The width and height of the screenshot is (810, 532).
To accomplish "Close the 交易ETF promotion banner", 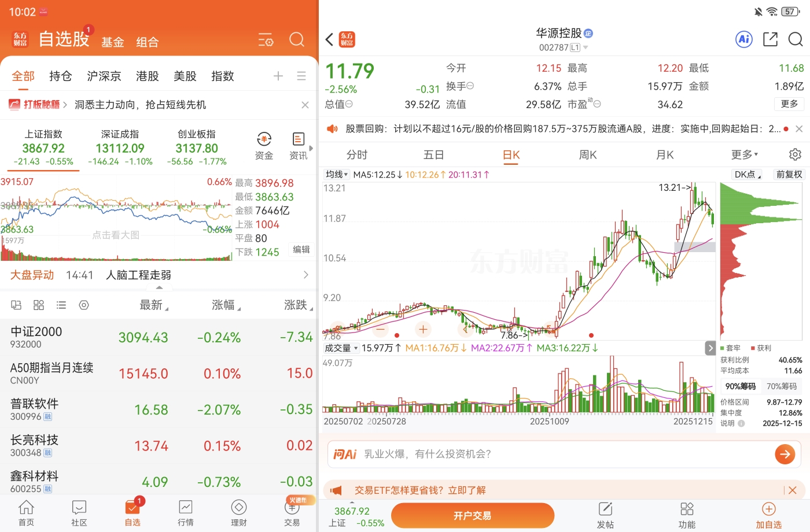I will tap(793, 490).
